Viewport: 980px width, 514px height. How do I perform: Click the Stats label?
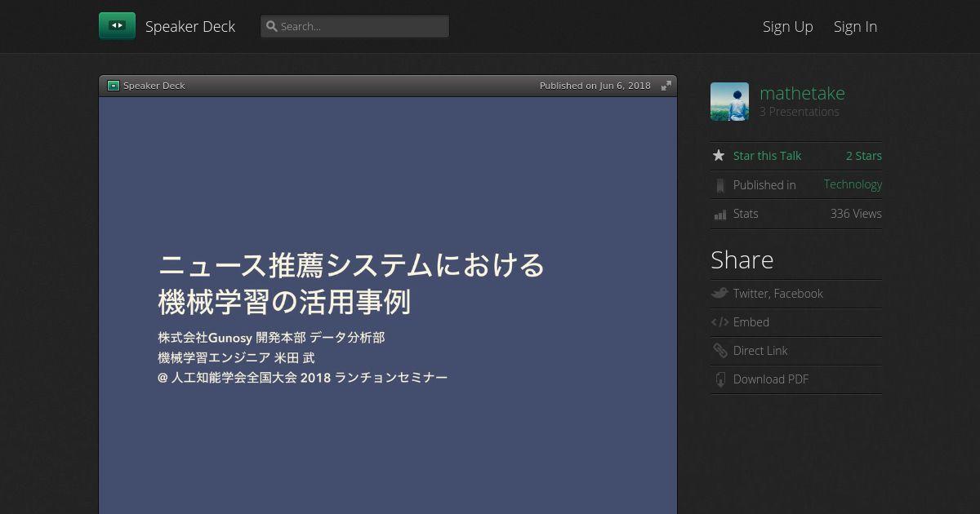click(x=746, y=214)
